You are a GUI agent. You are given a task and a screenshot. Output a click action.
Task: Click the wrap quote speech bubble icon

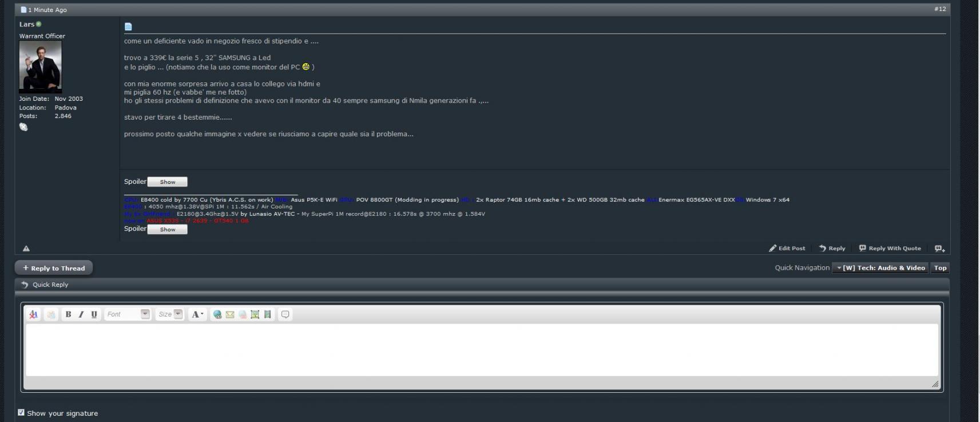tap(285, 314)
